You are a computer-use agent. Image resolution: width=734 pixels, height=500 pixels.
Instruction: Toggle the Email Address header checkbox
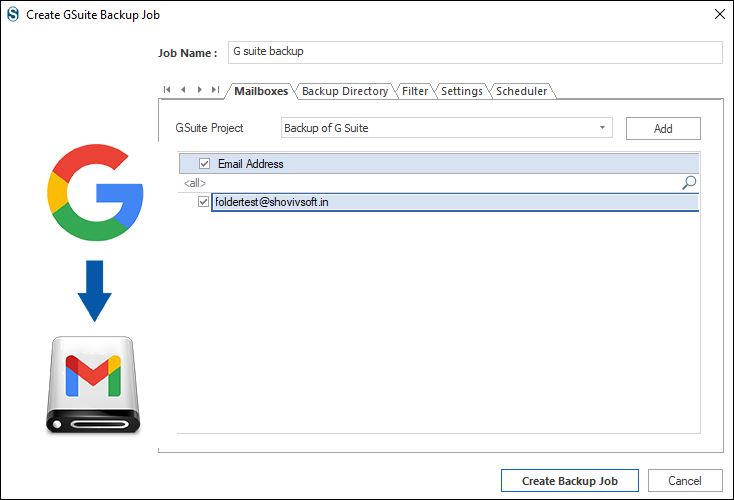(x=204, y=163)
